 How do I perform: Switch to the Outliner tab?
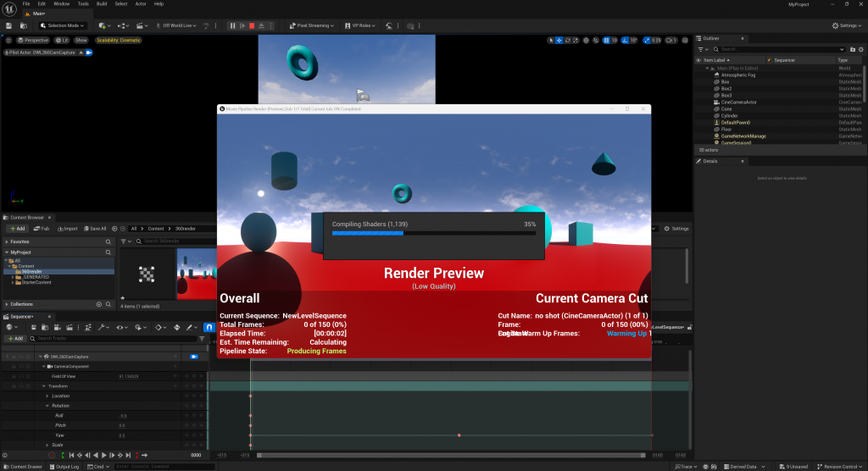pyautogui.click(x=711, y=39)
